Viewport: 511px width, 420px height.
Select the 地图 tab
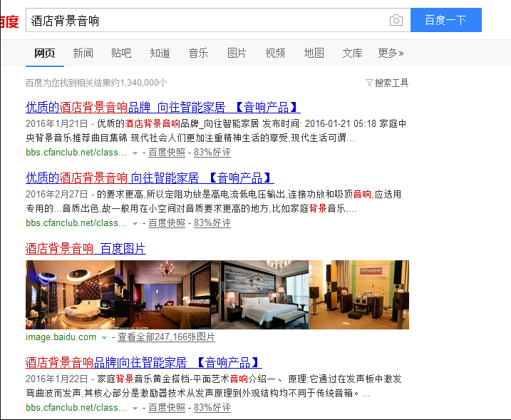coord(314,53)
